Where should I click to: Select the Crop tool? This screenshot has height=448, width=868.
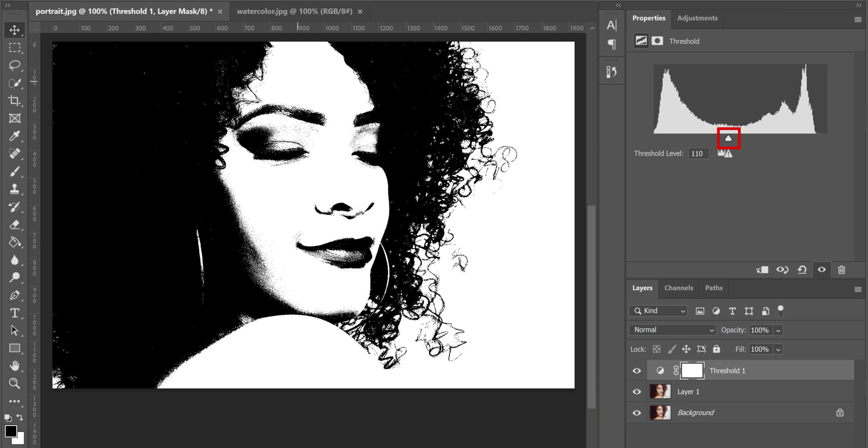tap(14, 100)
